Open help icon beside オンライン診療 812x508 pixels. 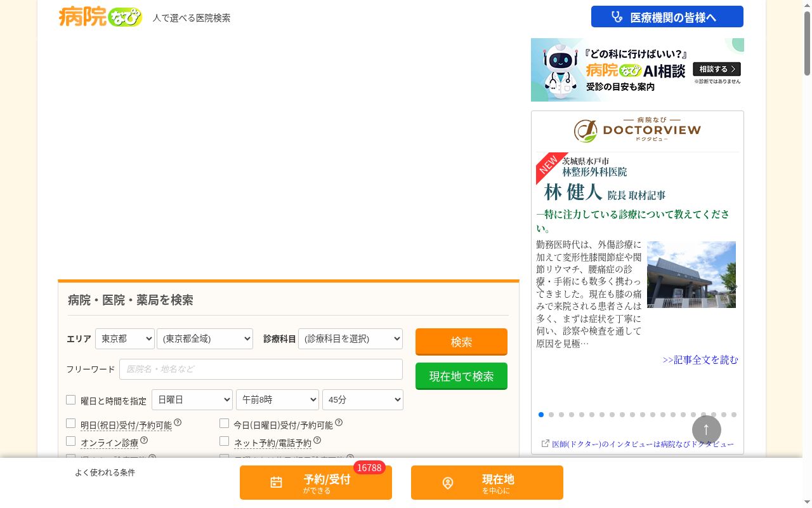pyautogui.click(x=144, y=441)
